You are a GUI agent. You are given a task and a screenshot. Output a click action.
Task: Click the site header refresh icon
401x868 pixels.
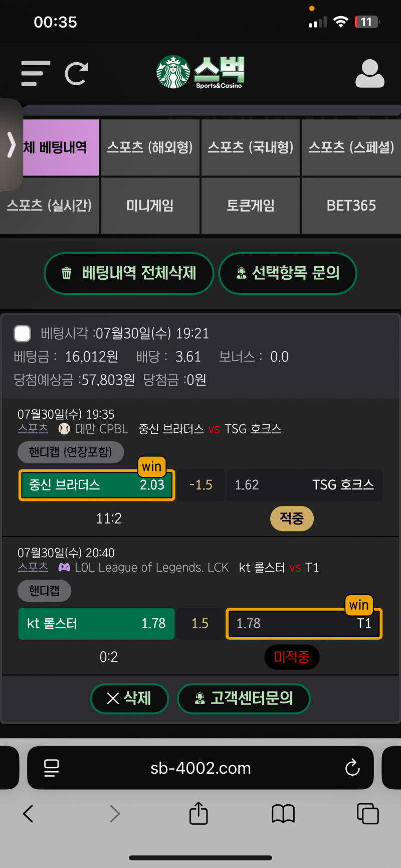coord(77,73)
